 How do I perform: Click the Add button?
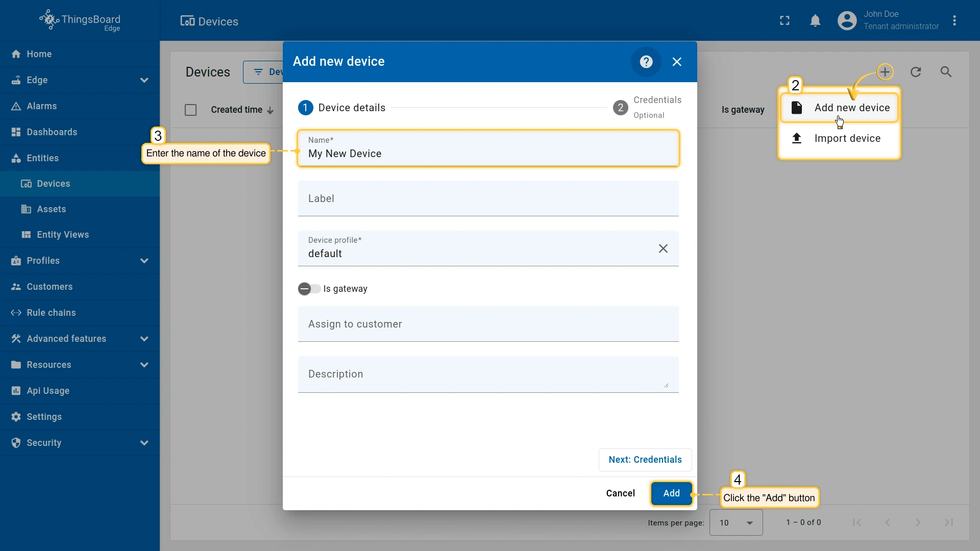click(x=671, y=493)
